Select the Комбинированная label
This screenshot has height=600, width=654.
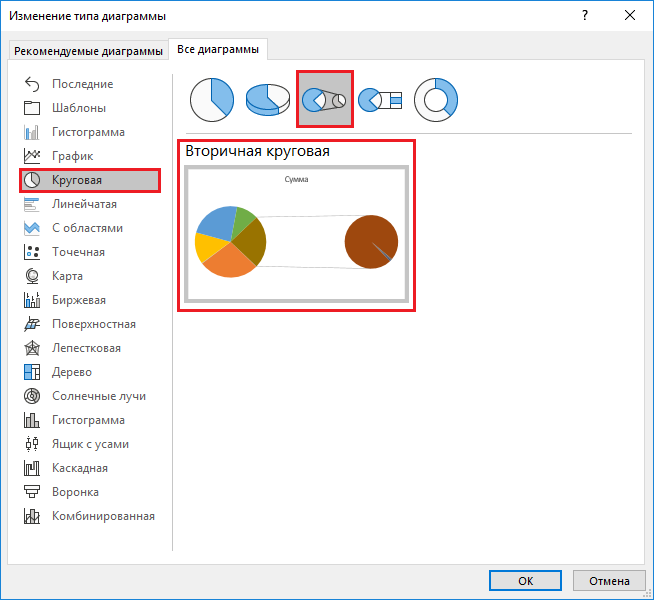click(103, 516)
